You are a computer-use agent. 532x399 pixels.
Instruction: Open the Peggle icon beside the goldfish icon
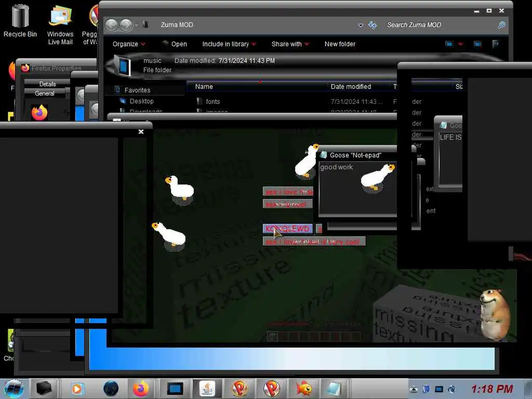click(x=271, y=389)
